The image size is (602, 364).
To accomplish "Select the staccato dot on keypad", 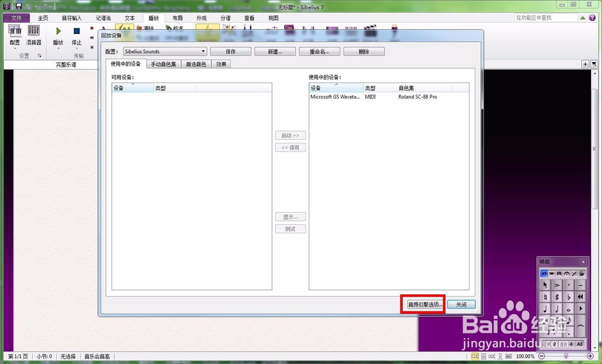I will [569, 285].
